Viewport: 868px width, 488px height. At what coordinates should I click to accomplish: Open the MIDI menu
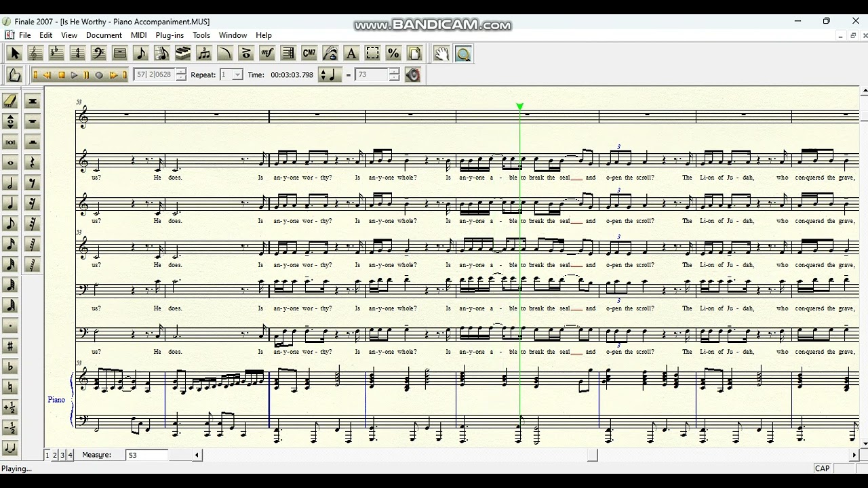click(x=138, y=35)
